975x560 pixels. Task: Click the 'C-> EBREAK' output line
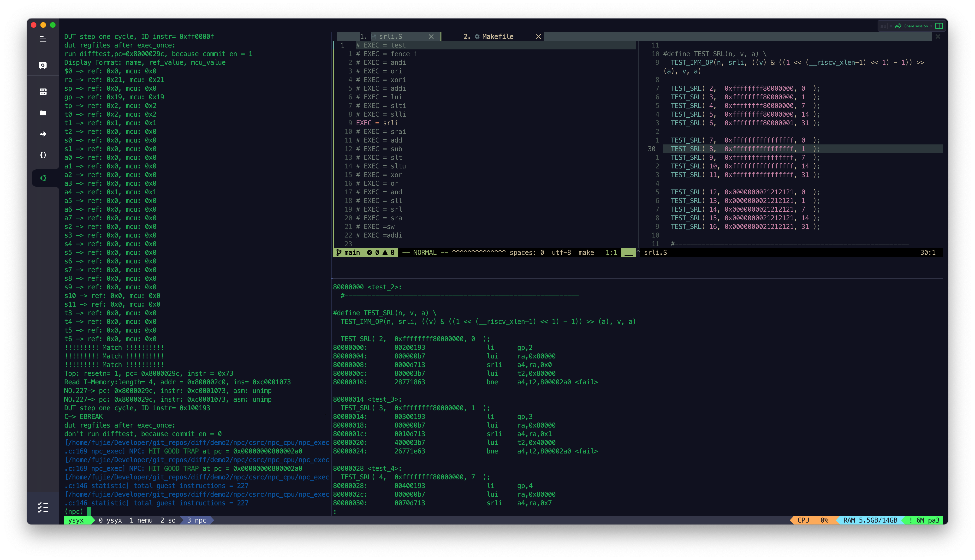(83, 417)
